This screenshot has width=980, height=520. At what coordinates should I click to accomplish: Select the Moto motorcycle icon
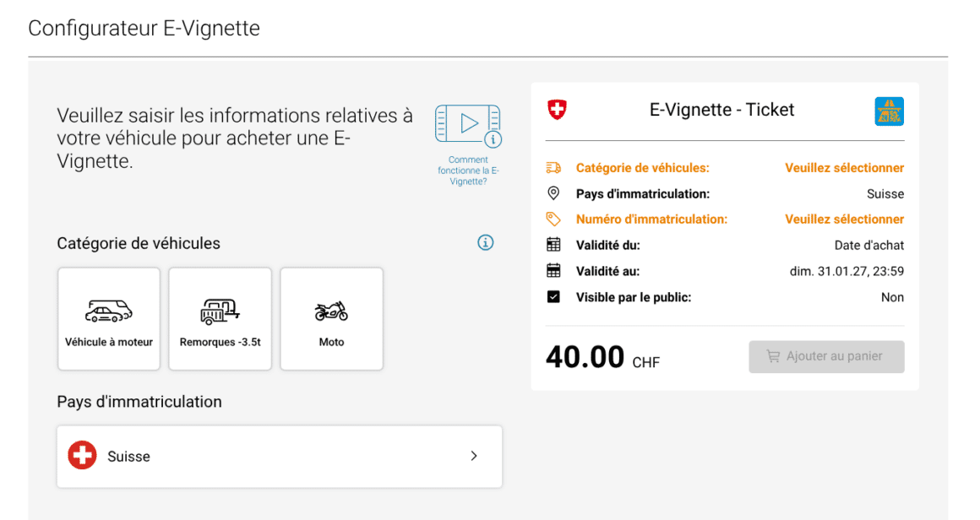pos(331,310)
